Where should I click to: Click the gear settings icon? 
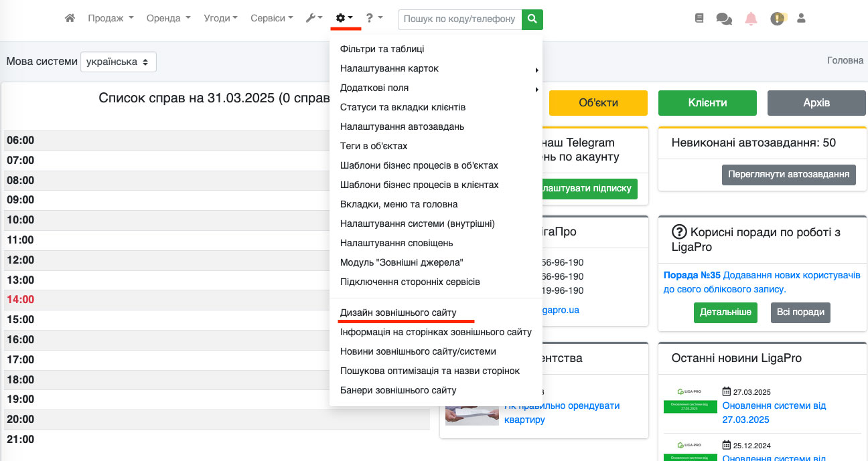point(344,19)
